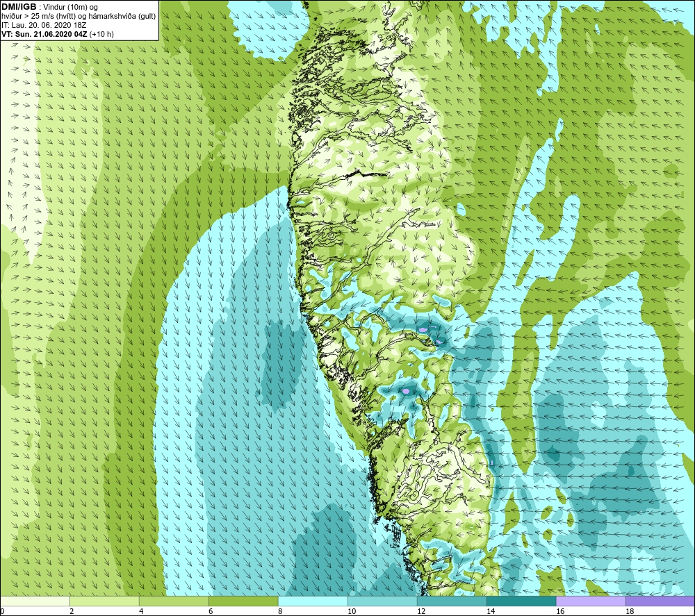Click the 14–16 m/s dark teal swatch
Image resolution: width=695 pixels, height=616 pixels.
coord(521,601)
